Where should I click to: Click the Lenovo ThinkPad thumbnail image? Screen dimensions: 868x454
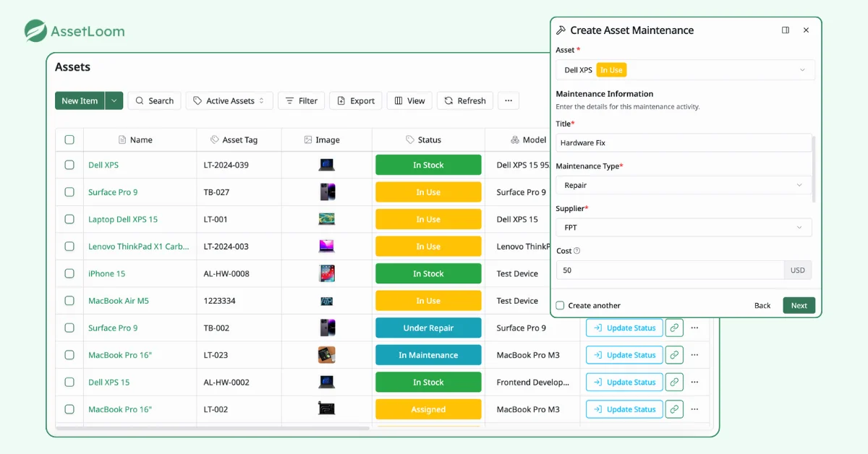[327, 247]
